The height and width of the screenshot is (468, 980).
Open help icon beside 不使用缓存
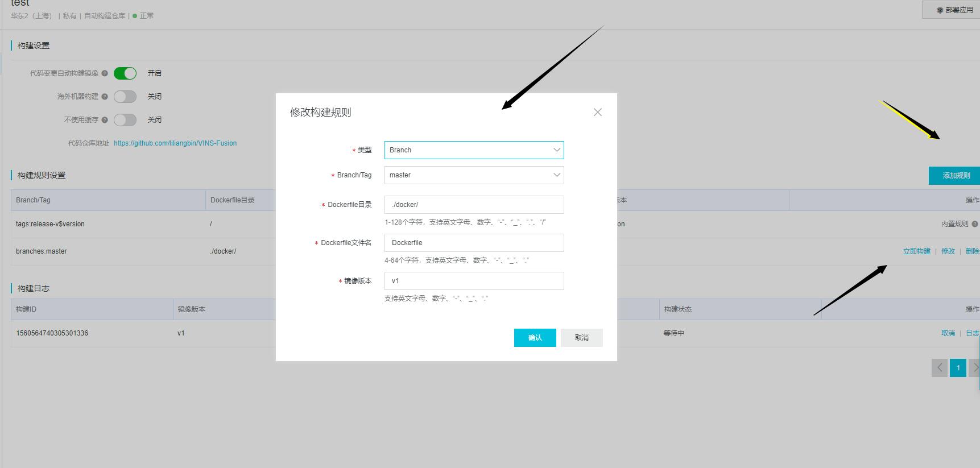105,120
